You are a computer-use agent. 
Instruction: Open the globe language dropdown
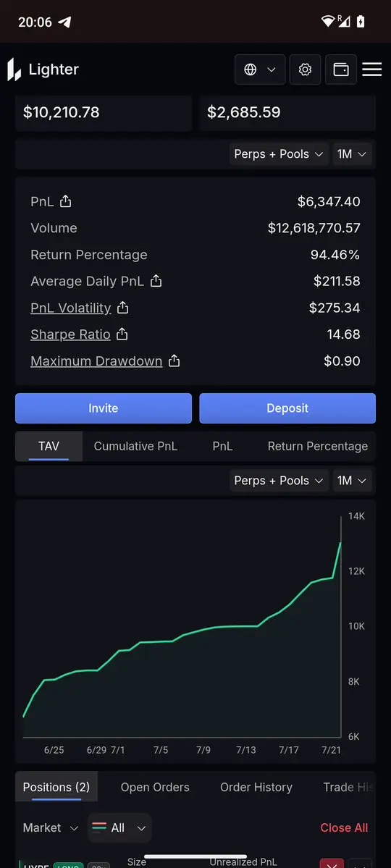[260, 69]
